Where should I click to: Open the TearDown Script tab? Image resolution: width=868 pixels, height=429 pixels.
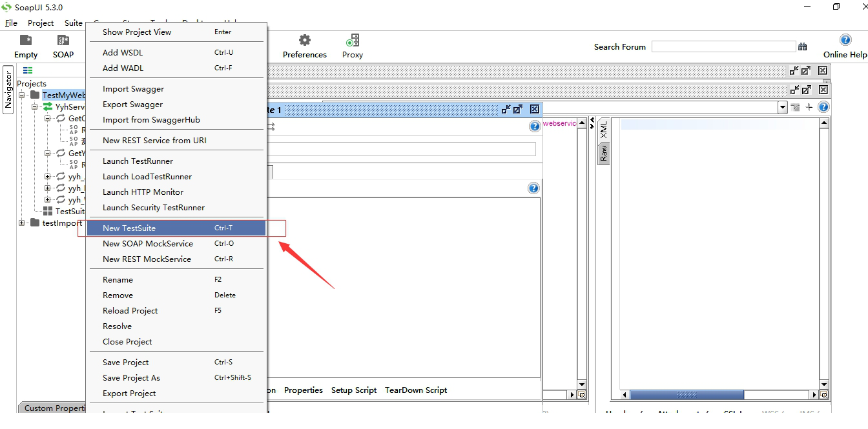click(416, 390)
